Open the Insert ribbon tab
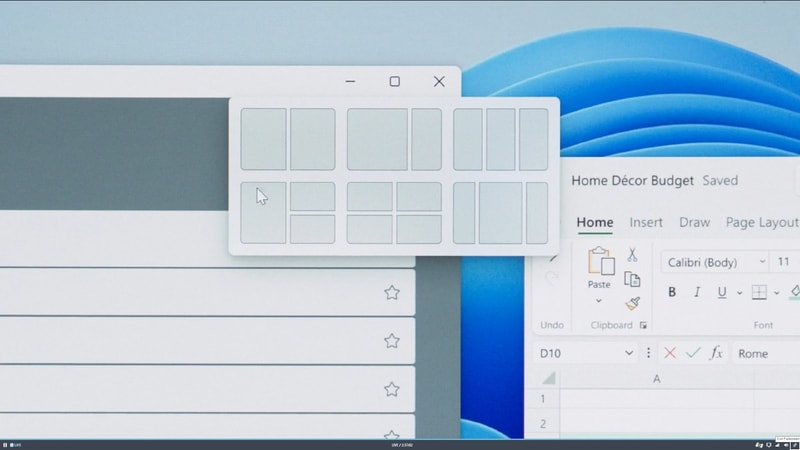Image resolution: width=800 pixels, height=450 pixels. 646,222
